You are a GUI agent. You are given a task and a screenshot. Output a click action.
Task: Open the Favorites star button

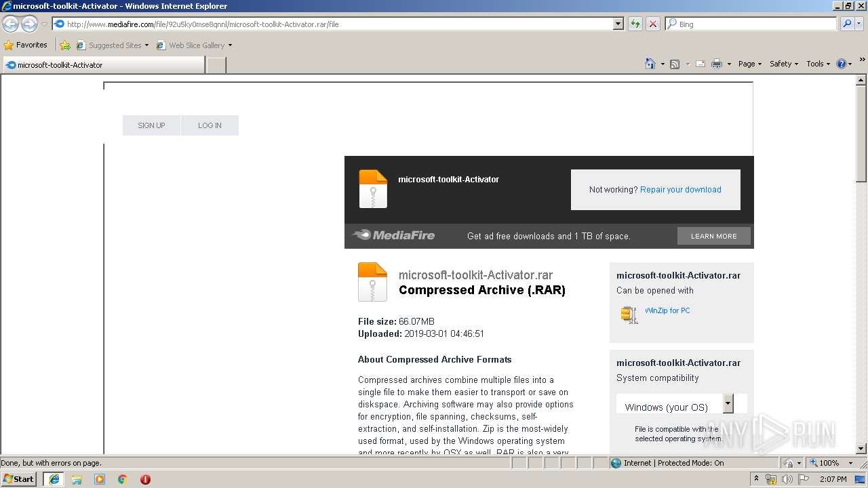[26, 45]
